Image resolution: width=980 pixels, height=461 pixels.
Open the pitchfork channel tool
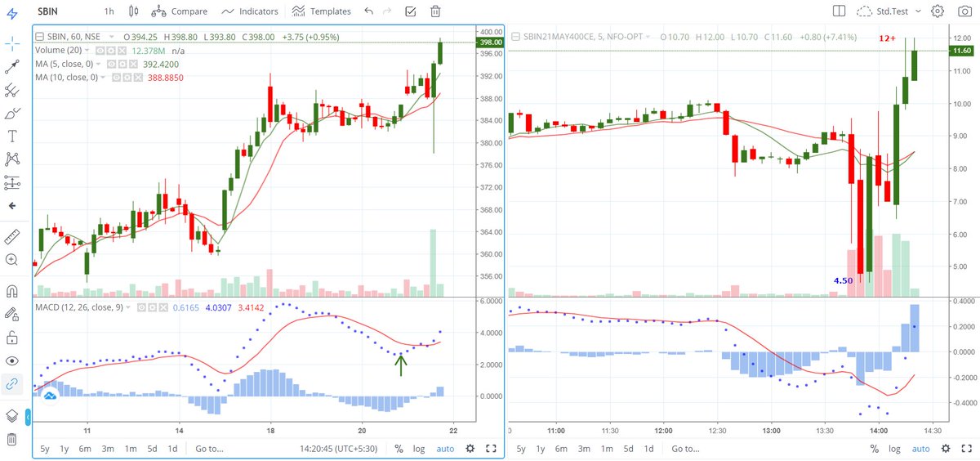[11, 90]
